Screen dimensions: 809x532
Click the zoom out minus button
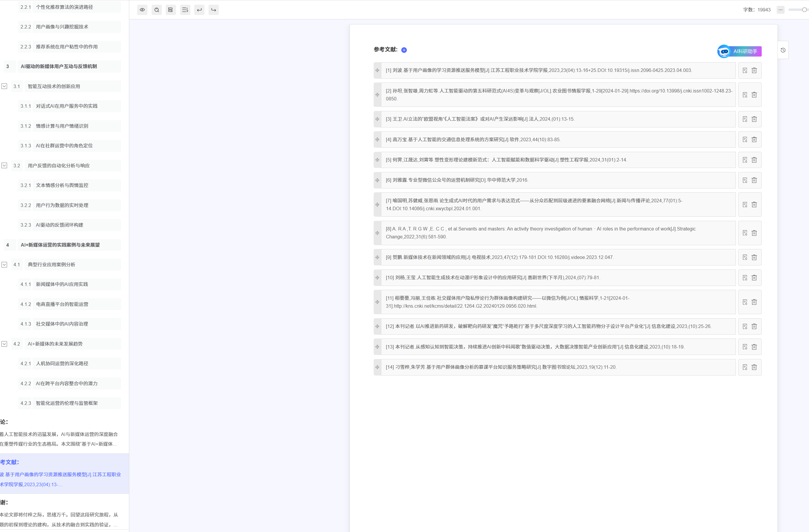(x=781, y=10)
